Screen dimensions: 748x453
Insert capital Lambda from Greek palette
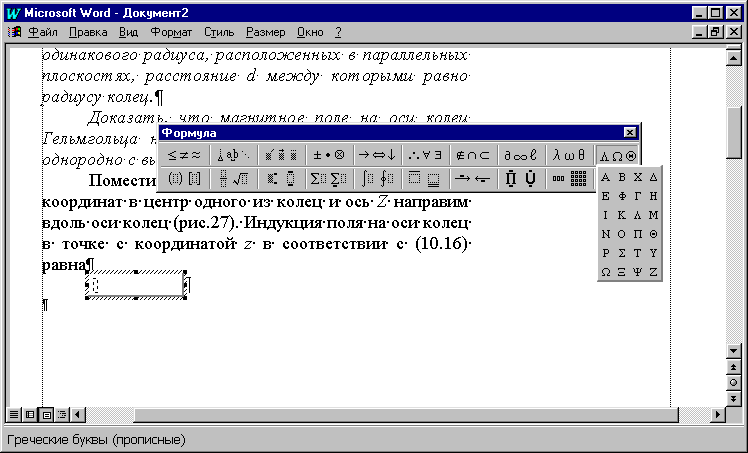[x=638, y=215]
